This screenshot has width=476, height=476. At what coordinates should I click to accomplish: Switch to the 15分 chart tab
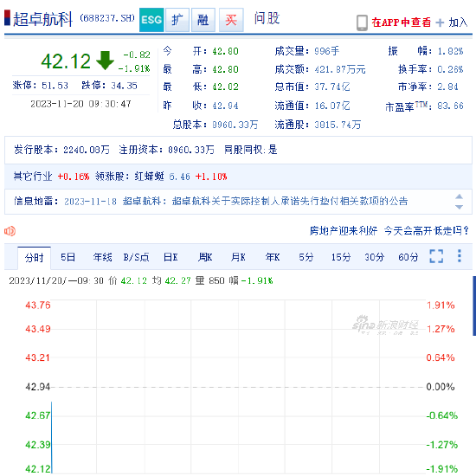point(341,257)
